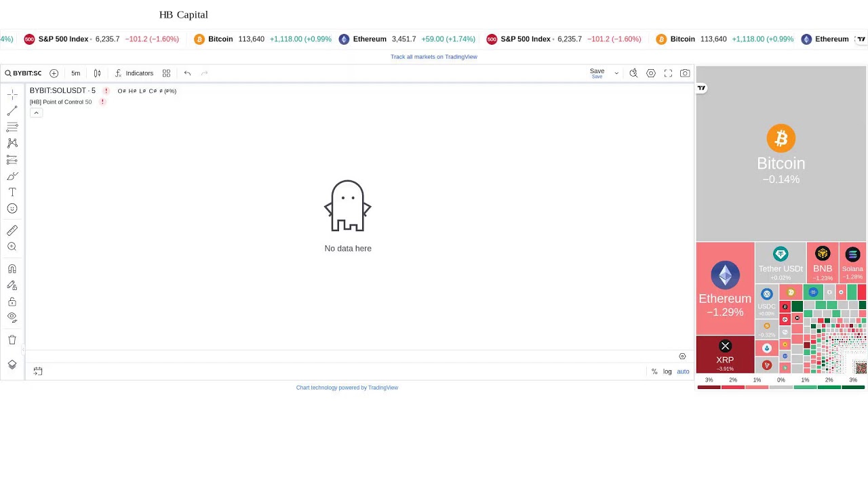Click the BYBIT:SOLUSDT symbol title
This screenshot has width=868, height=488.
click(x=62, y=90)
